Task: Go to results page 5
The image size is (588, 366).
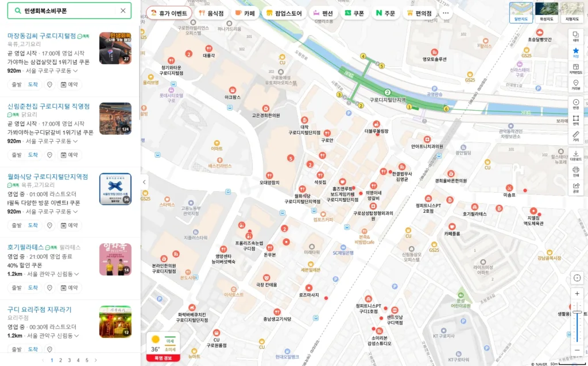Action: pyautogui.click(x=87, y=360)
